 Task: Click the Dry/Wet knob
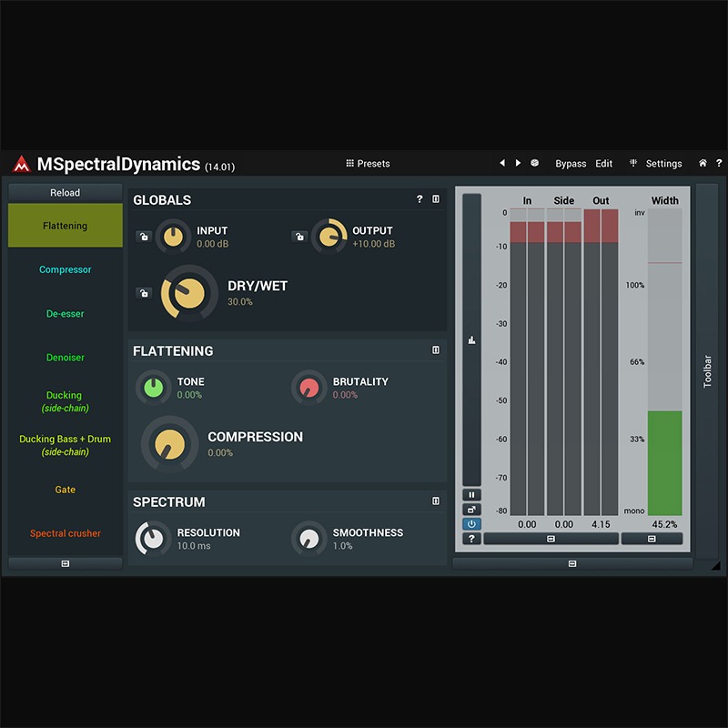click(189, 293)
